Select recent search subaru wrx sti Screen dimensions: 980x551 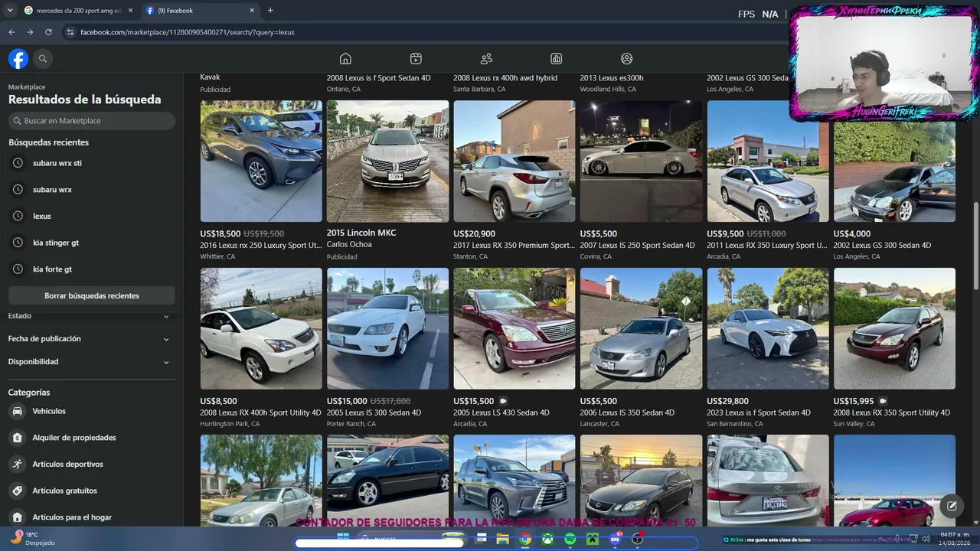(x=91, y=163)
